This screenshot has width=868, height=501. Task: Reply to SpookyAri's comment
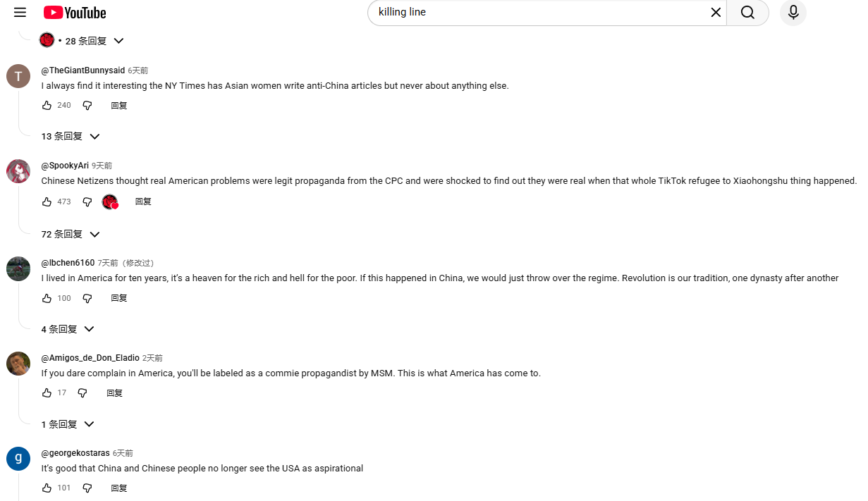pos(143,202)
